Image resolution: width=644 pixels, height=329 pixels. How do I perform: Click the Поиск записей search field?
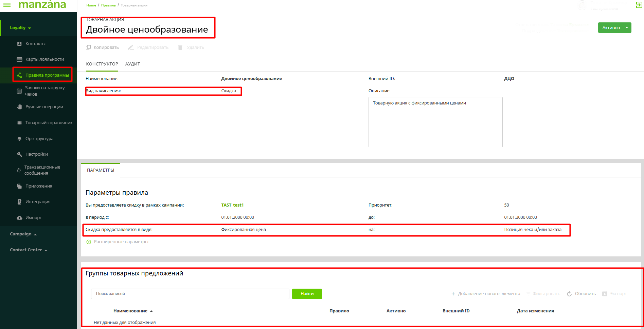190,294
